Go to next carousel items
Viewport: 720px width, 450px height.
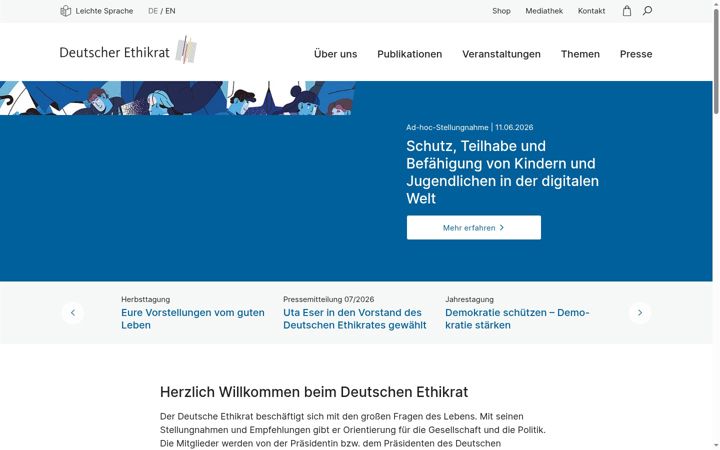coord(640,313)
